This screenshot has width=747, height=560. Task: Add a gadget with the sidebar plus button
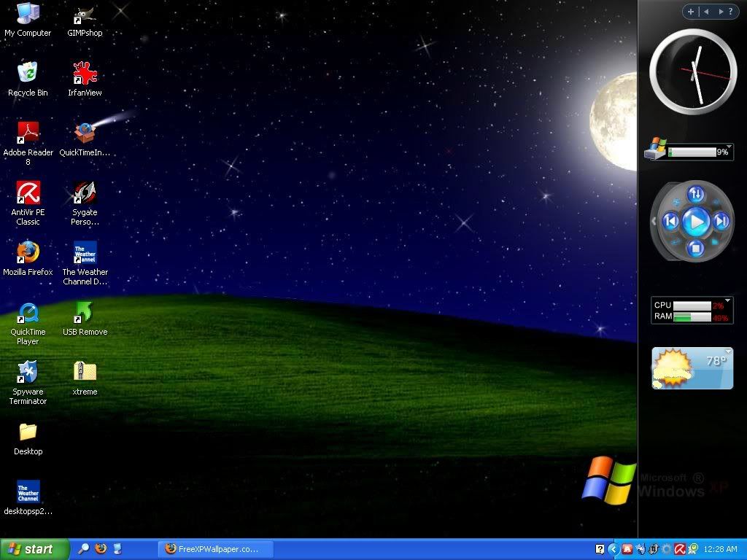691,12
